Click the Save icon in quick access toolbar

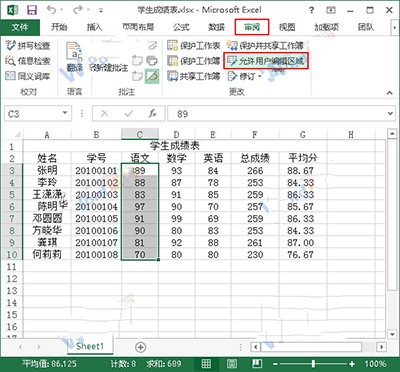(x=32, y=10)
